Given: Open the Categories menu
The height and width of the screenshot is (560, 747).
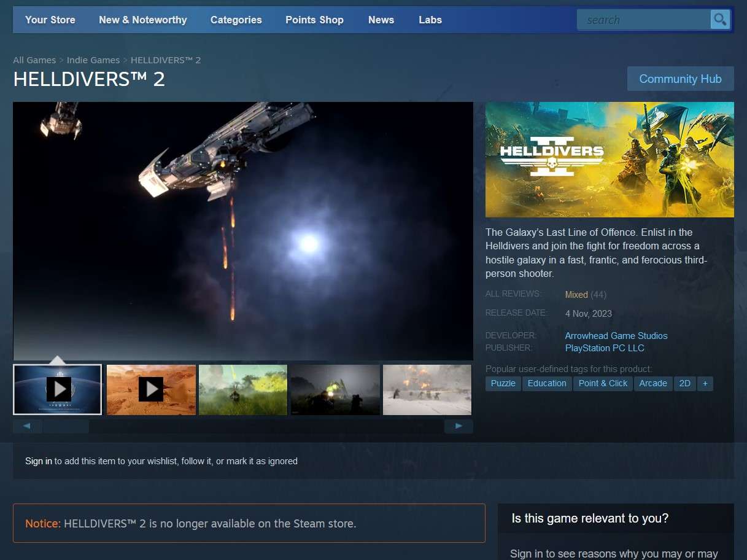Looking at the screenshot, I should tap(236, 20).
